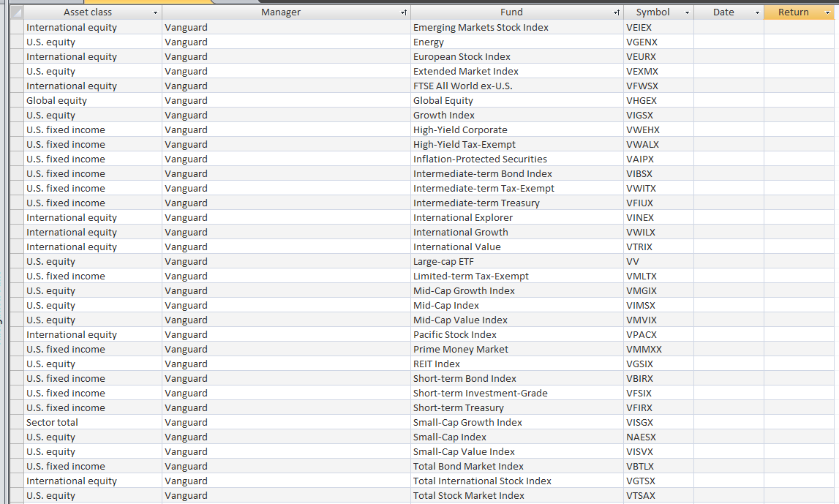
Task: Click the 'Pacific Stock Index' fund cell
Action: 517,334
